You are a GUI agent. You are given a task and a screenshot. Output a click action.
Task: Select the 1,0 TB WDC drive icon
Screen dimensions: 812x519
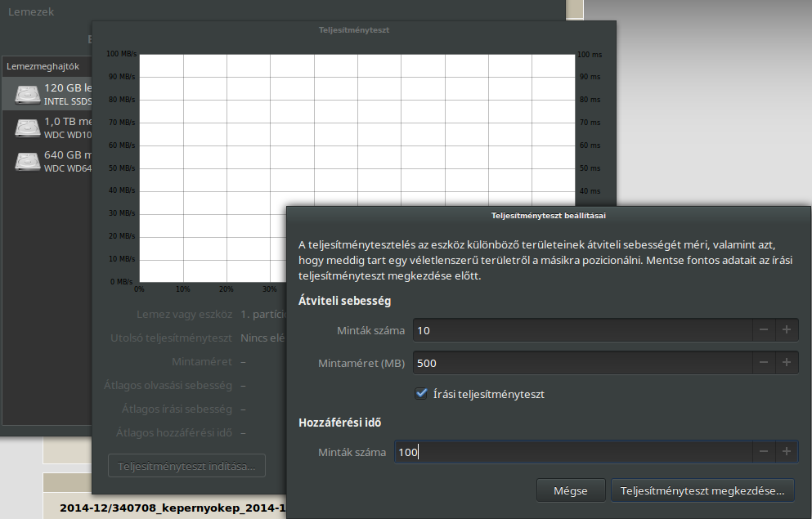[x=28, y=128]
